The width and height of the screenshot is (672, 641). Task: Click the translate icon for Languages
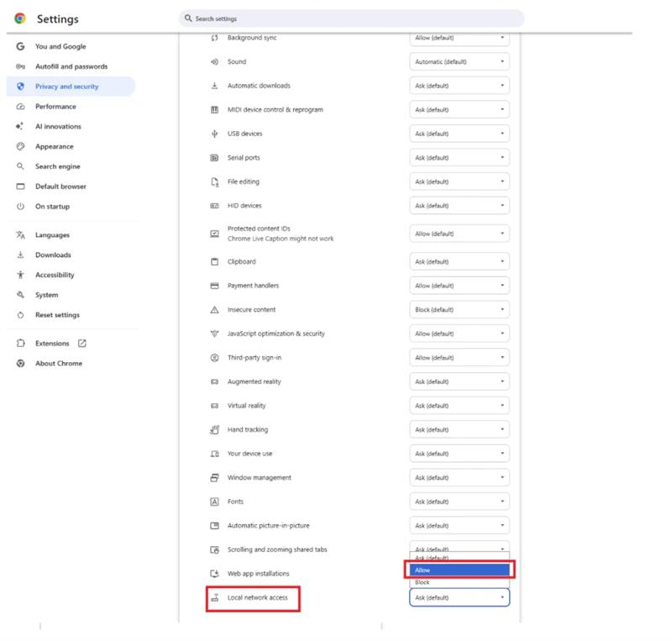pyautogui.click(x=20, y=235)
